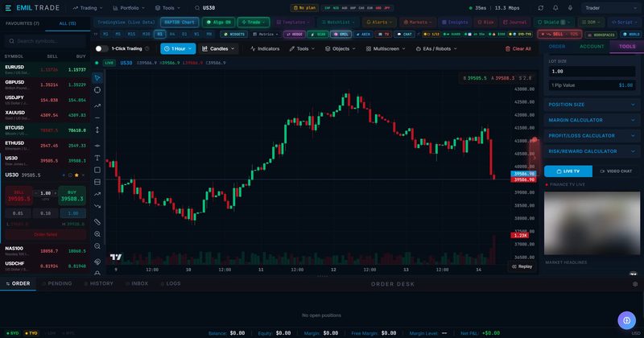Select the XAUUSD row in watchlist

45,115
